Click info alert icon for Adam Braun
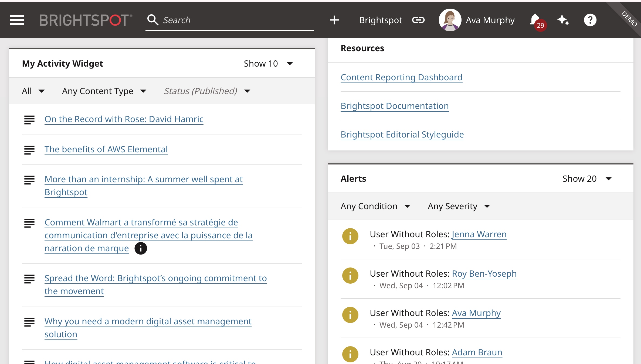The height and width of the screenshot is (364, 641). coord(350,354)
